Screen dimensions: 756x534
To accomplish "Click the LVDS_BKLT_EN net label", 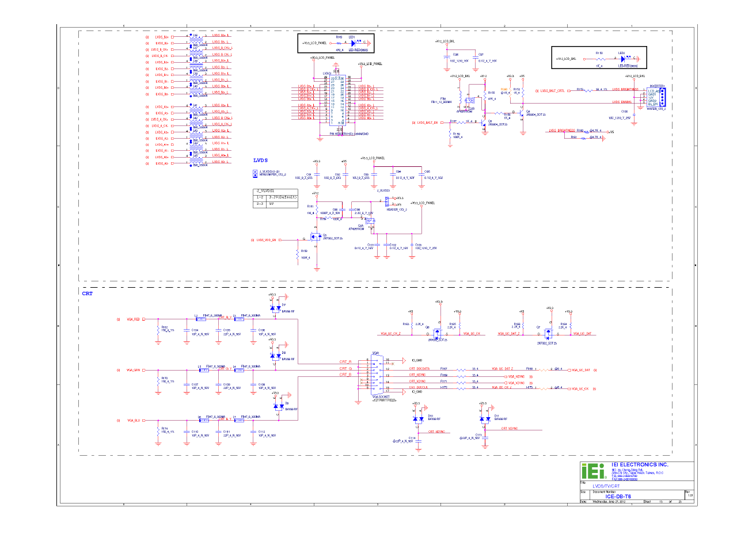I will [x=427, y=123].
